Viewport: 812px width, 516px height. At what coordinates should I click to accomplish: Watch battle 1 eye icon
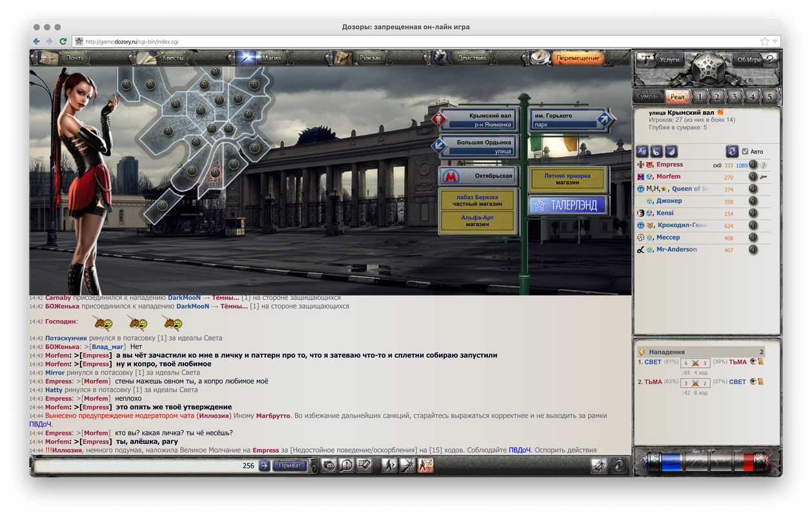point(753,362)
